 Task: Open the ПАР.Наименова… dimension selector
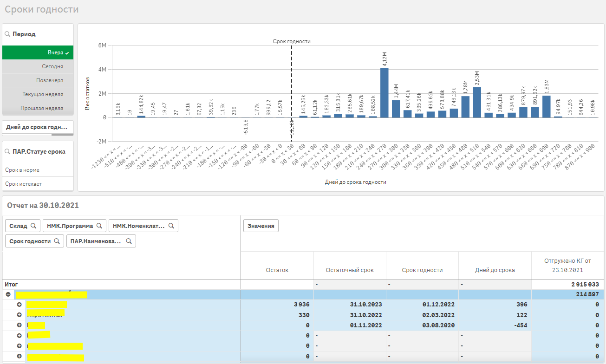[x=101, y=241]
